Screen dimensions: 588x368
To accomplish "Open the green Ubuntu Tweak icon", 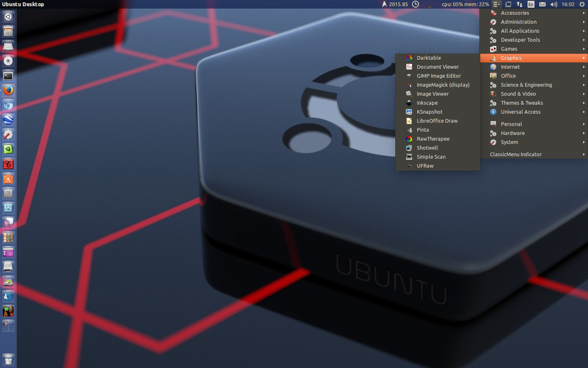I will point(8,149).
